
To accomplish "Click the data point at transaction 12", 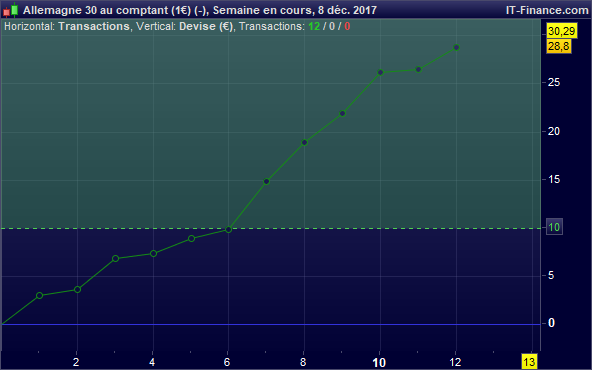I will (456, 48).
